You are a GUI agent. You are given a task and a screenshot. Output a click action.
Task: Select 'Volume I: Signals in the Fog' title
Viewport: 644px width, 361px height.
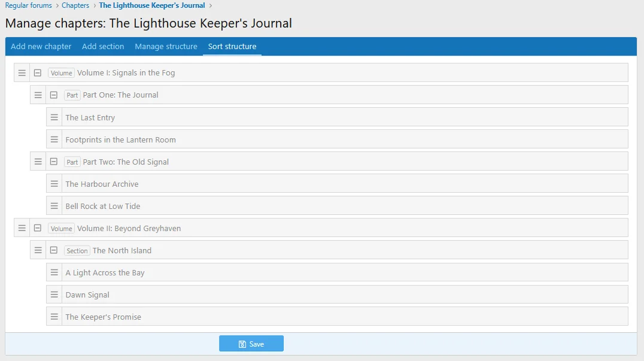pos(126,72)
